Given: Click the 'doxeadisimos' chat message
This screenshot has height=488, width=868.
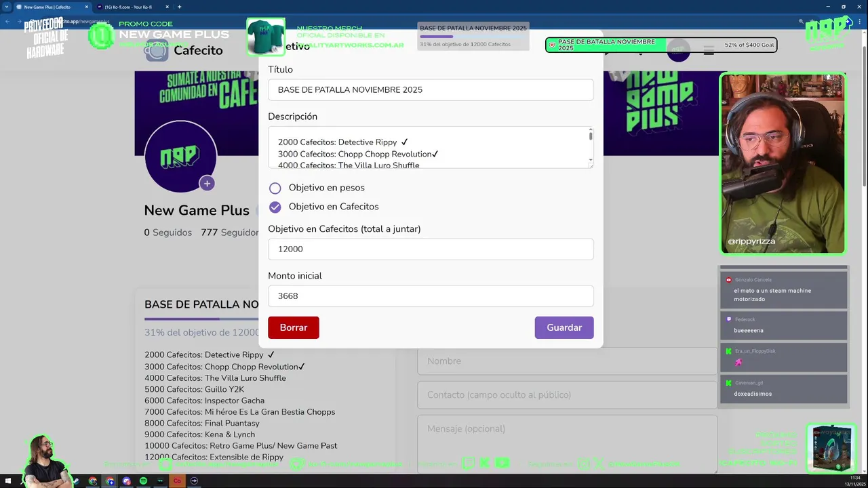Looking at the screenshot, I should click(x=753, y=394).
